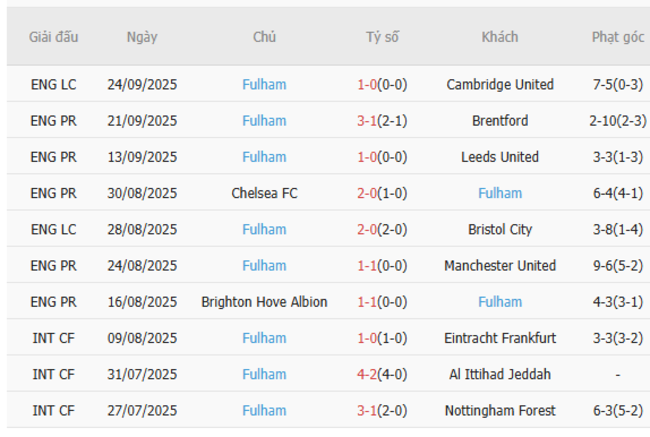This screenshot has height=437, width=650.
Task: Click Fulham as away team versus Chelsea
Action: [x=500, y=193]
